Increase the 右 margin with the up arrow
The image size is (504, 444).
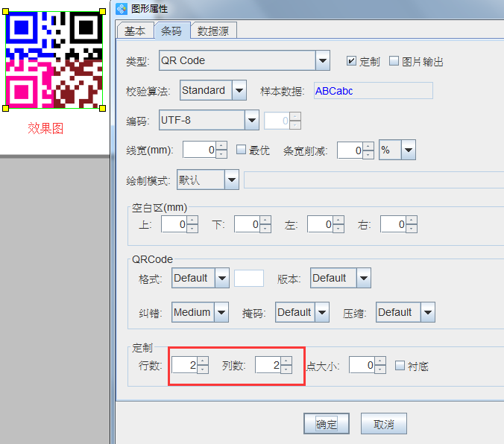point(412,220)
